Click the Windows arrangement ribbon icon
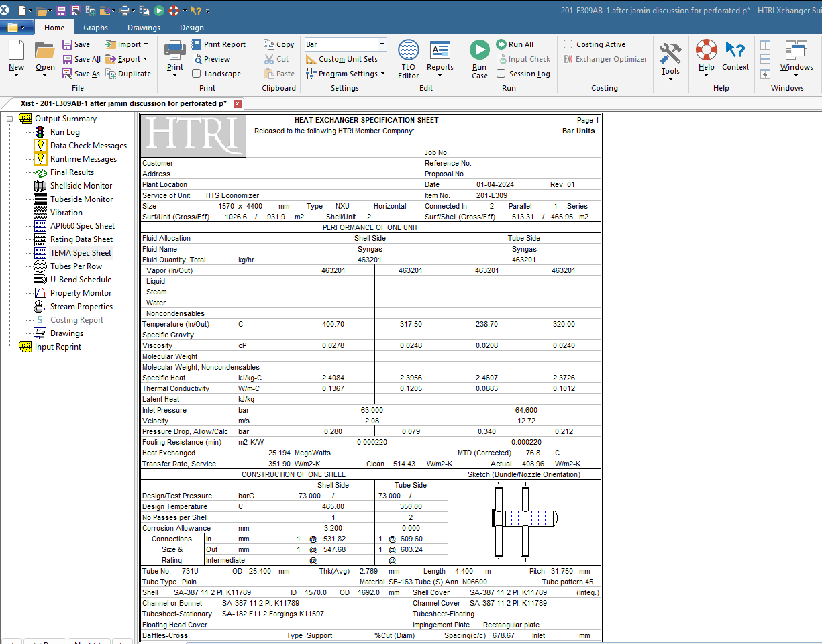The height and width of the screenshot is (644, 822). pos(797,50)
